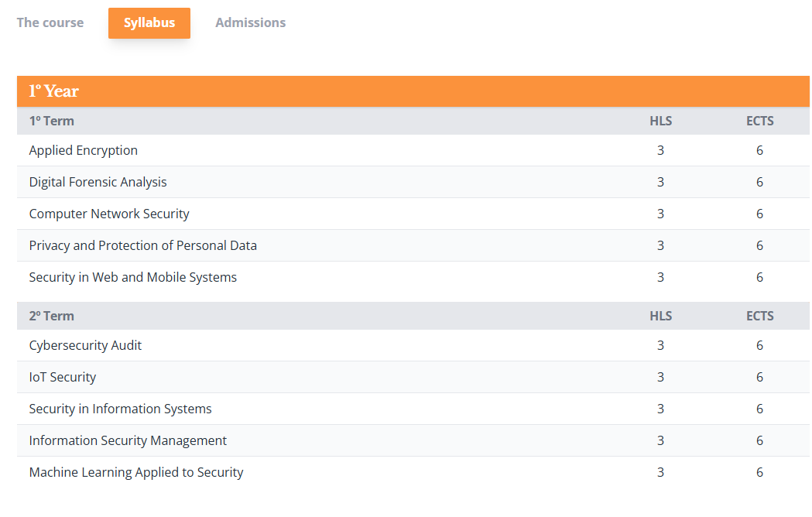Select Security in Web and Mobile Systems
The height and width of the screenshot is (517, 812).
tap(133, 277)
